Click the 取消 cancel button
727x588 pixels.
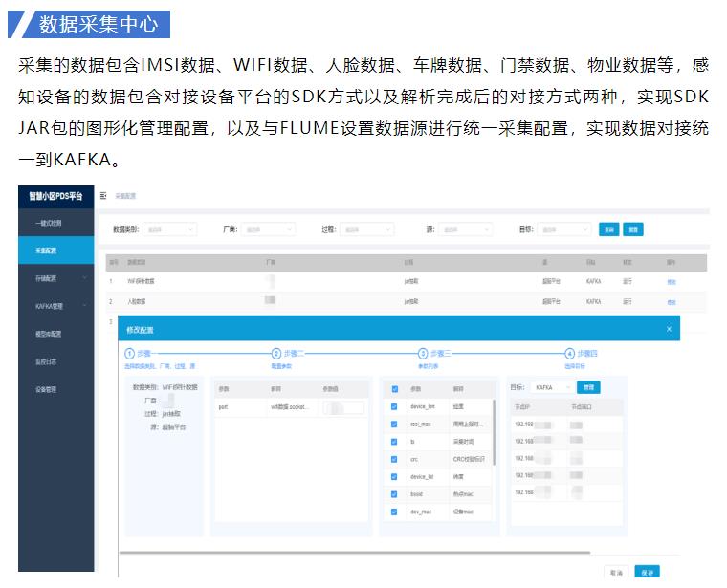pyautogui.click(x=615, y=572)
